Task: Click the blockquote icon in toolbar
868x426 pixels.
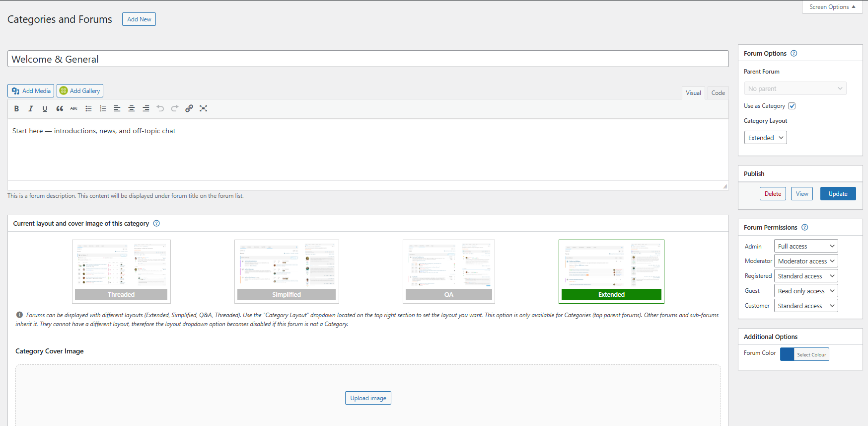Action: click(x=60, y=108)
